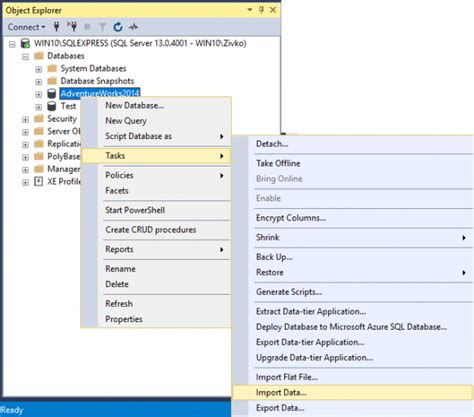474x417 pixels.
Task: Choose Rename in context menu
Action: point(156,269)
